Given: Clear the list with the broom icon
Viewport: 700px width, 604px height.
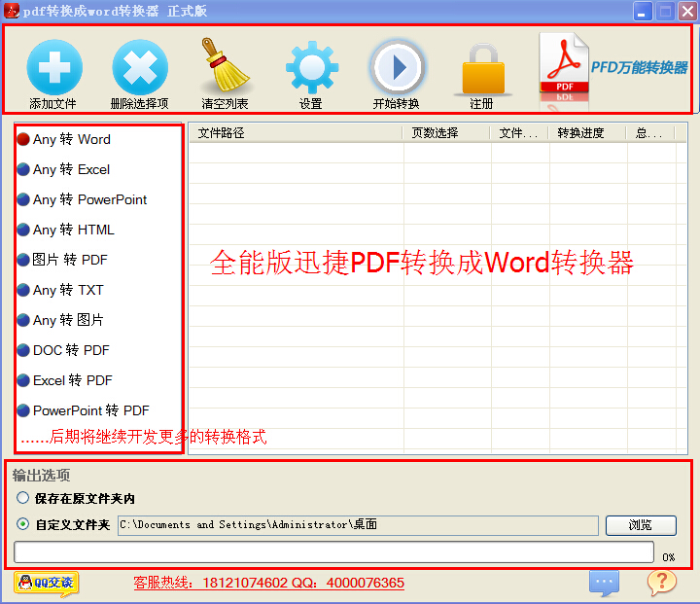Looking at the screenshot, I should (x=225, y=65).
